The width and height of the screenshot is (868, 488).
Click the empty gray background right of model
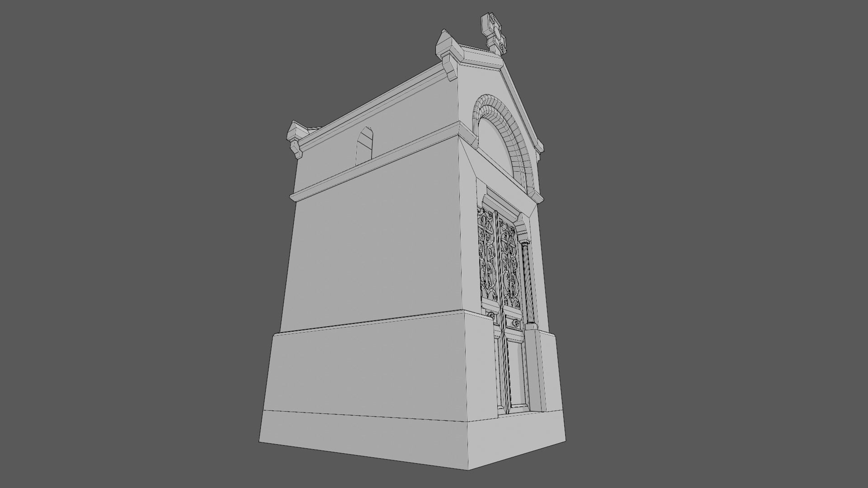[723, 244]
